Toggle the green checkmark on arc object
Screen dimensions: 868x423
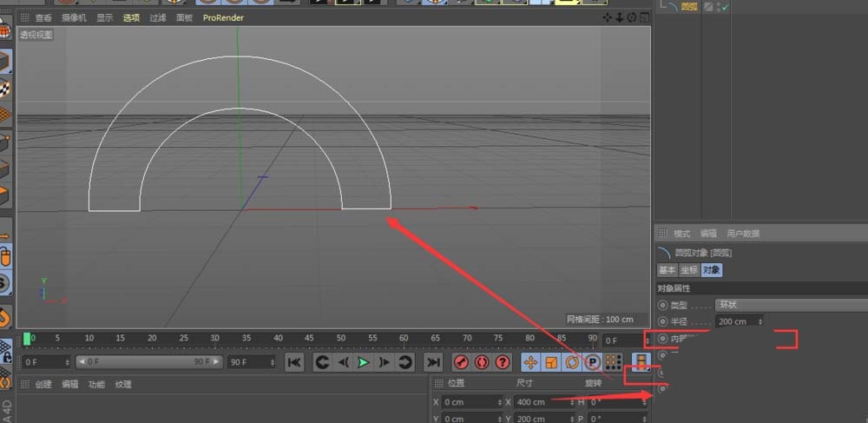pos(723,7)
